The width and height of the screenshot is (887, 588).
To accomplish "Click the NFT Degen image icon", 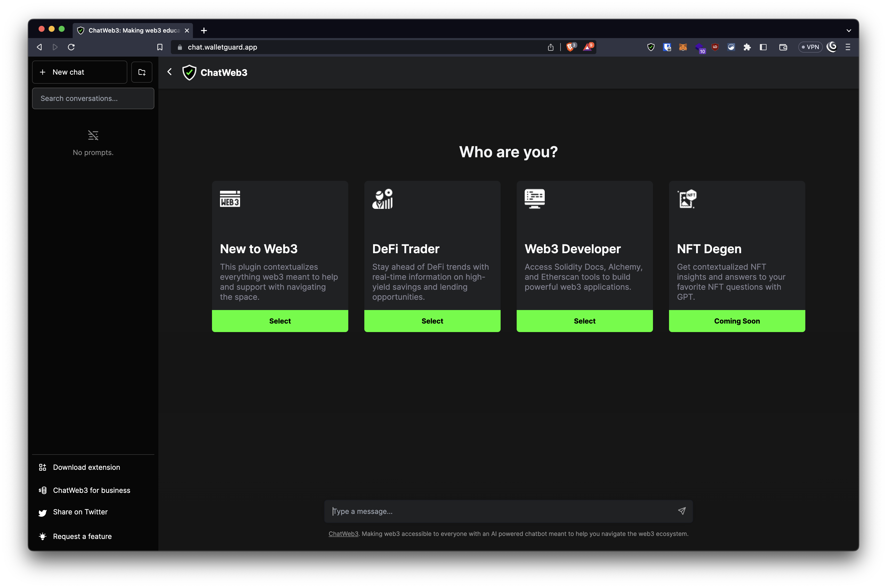I will pyautogui.click(x=687, y=199).
